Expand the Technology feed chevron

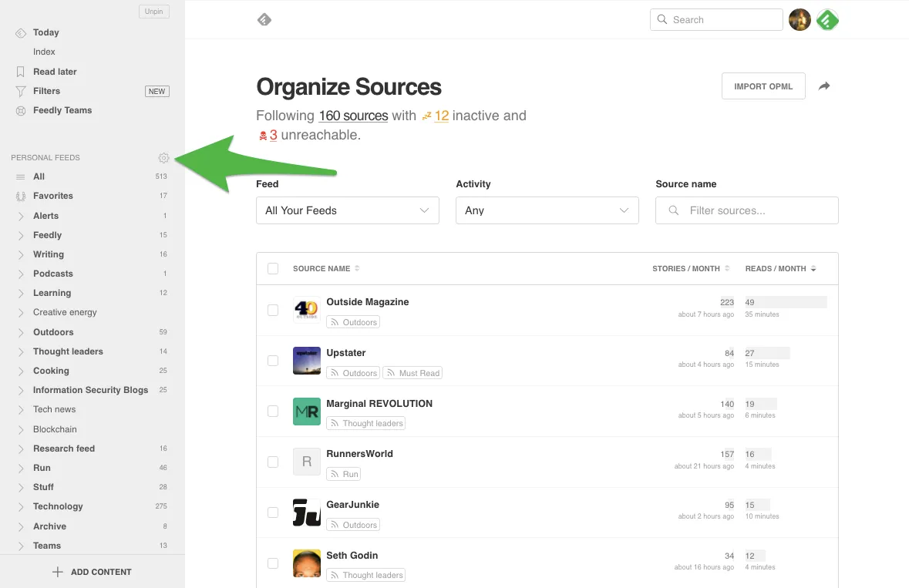coord(21,507)
